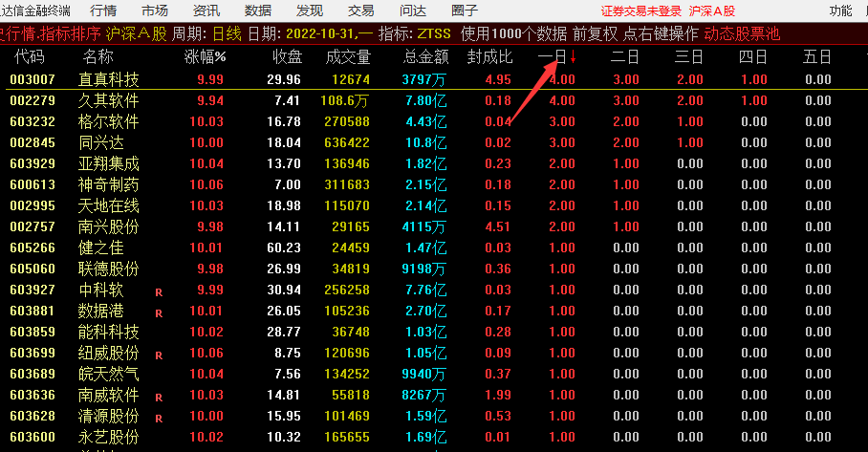Click 成交量 value 108.6万
Screen dimensions: 868x452
[x=345, y=100]
